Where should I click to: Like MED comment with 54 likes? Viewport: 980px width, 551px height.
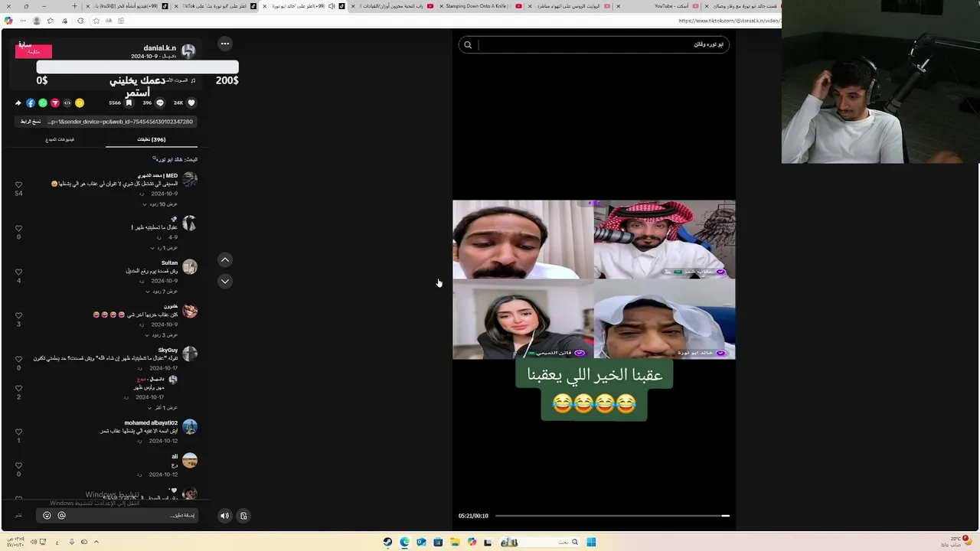pyautogui.click(x=19, y=184)
